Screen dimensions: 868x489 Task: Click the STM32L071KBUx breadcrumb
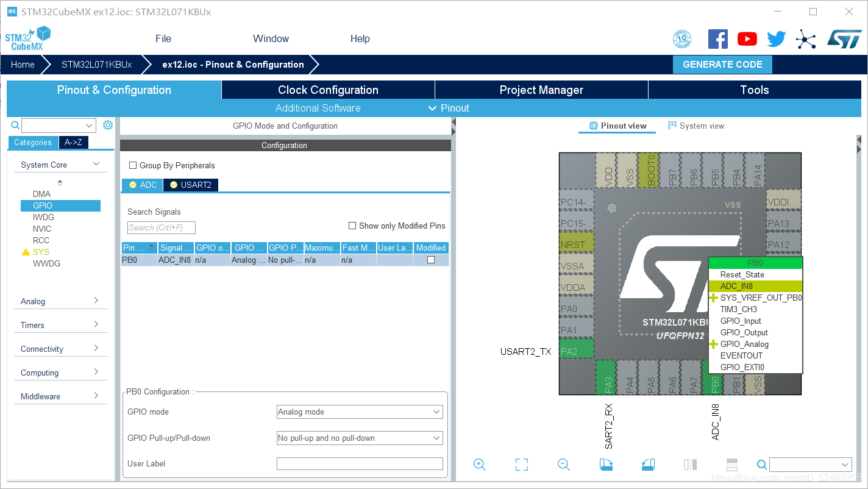coord(96,65)
